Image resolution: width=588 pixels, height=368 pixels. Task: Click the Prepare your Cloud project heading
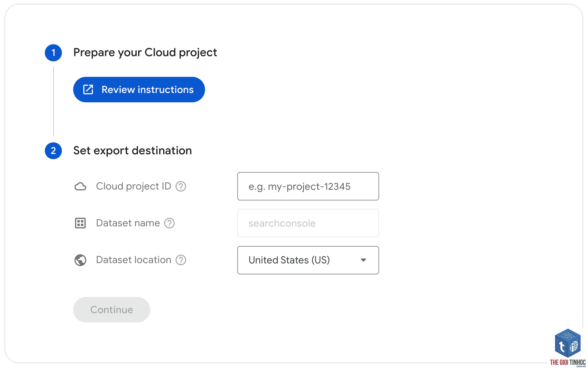[145, 53]
